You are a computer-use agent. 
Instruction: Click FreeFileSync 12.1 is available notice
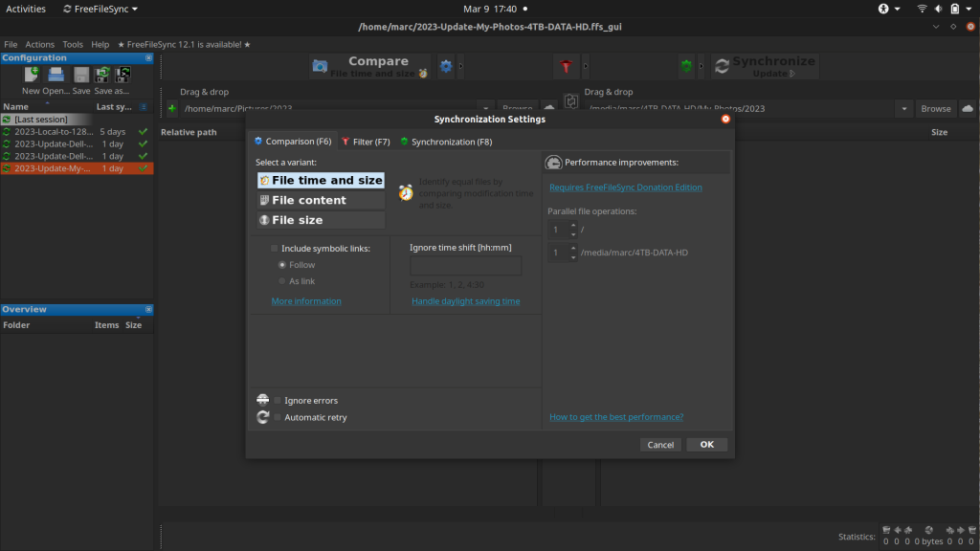click(184, 44)
